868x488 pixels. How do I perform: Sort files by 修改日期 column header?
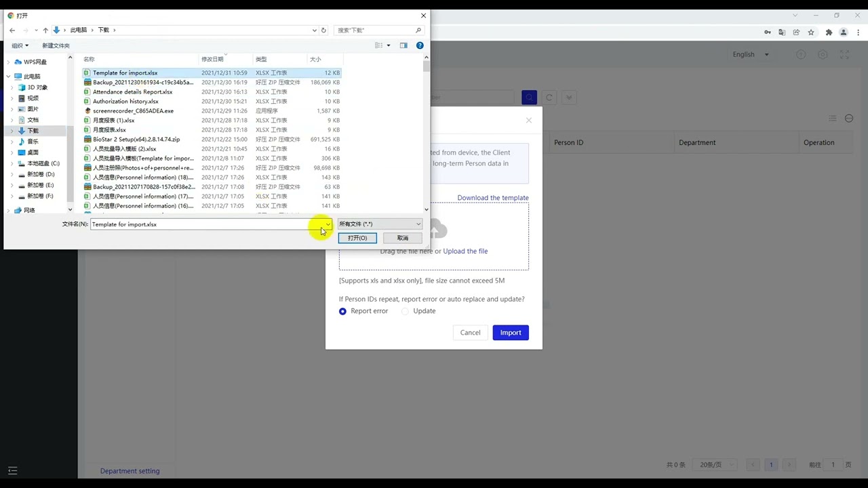[212, 60]
